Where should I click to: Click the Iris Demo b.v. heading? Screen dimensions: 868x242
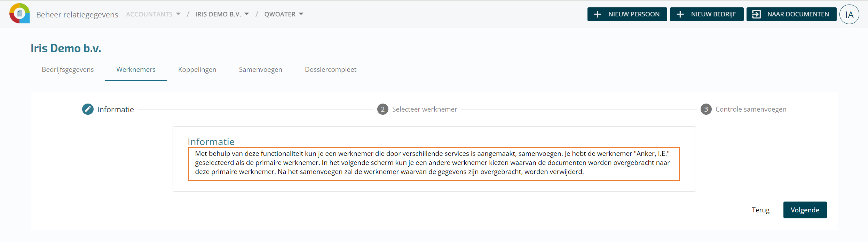[66, 48]
